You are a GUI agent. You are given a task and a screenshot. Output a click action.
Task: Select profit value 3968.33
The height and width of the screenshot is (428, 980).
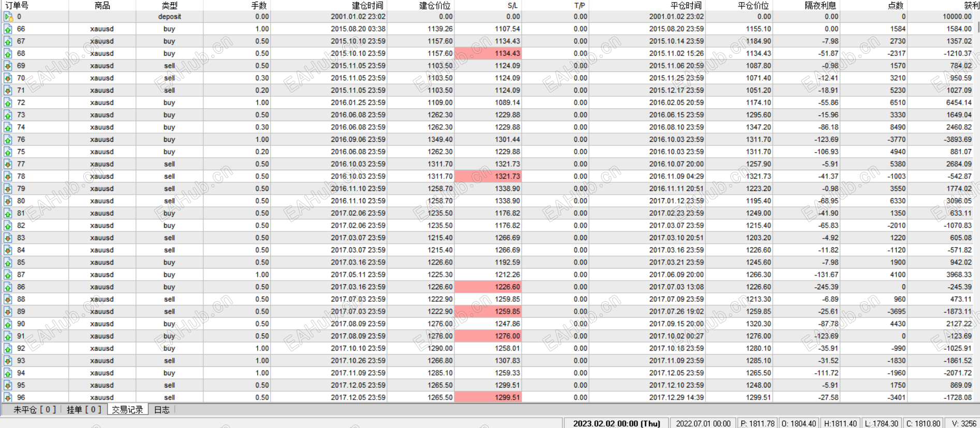(x=959, y=275)
